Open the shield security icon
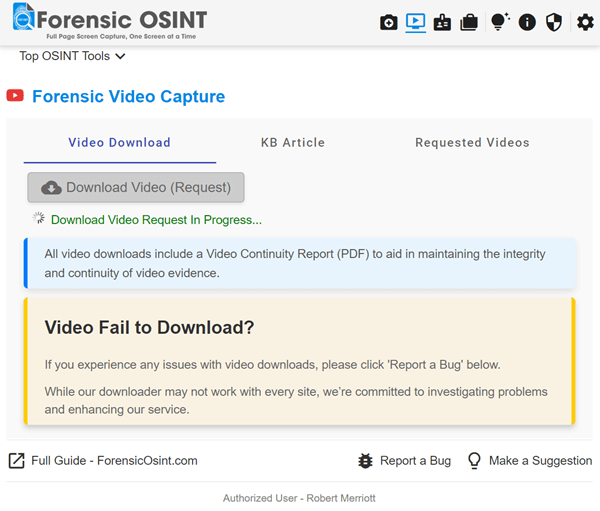 pos(554,22)
